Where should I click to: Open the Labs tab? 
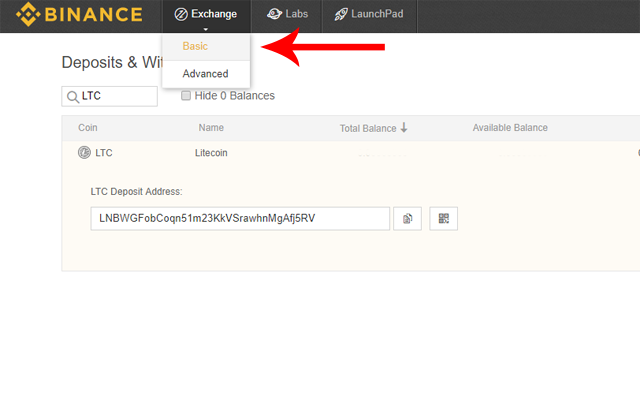[x=287, y=16]
